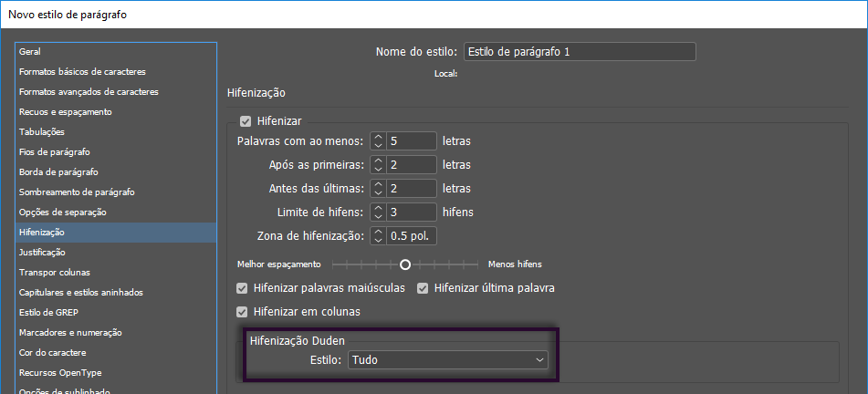Click the Limite de hifens value field
This screenshot has width=868, height=394.
coord(412,213)
